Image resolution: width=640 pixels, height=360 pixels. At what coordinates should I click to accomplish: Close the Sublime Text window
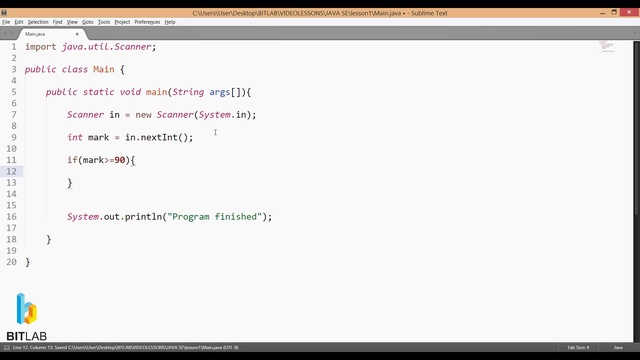pos(629,13)
